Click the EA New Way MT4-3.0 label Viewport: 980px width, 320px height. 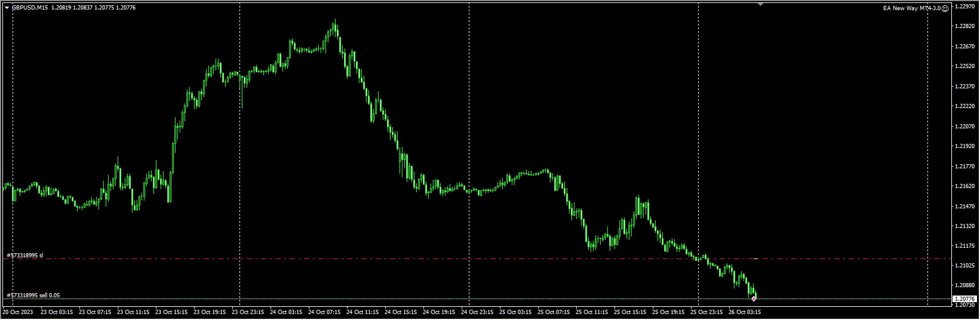tap(912, 8)
